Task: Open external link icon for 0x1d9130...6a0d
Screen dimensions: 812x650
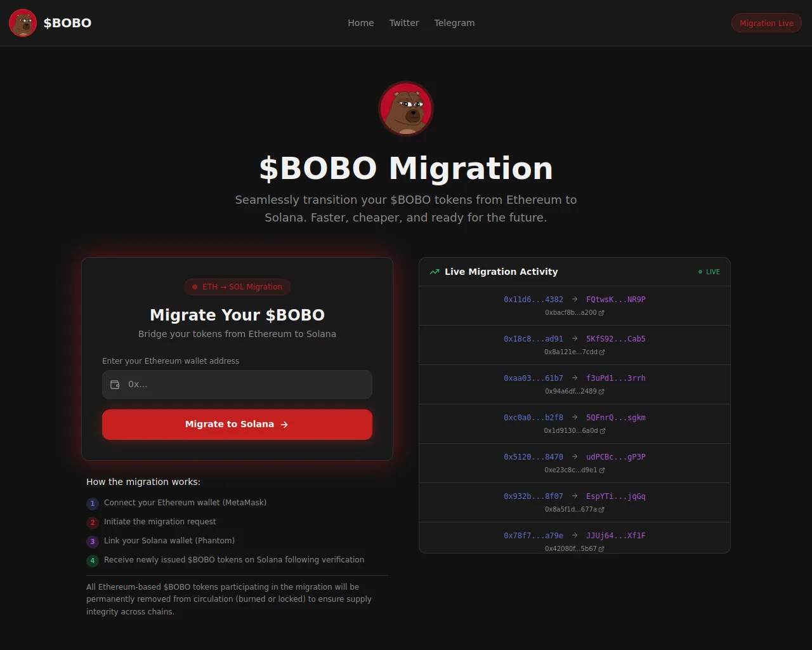Action: point(603,431)
